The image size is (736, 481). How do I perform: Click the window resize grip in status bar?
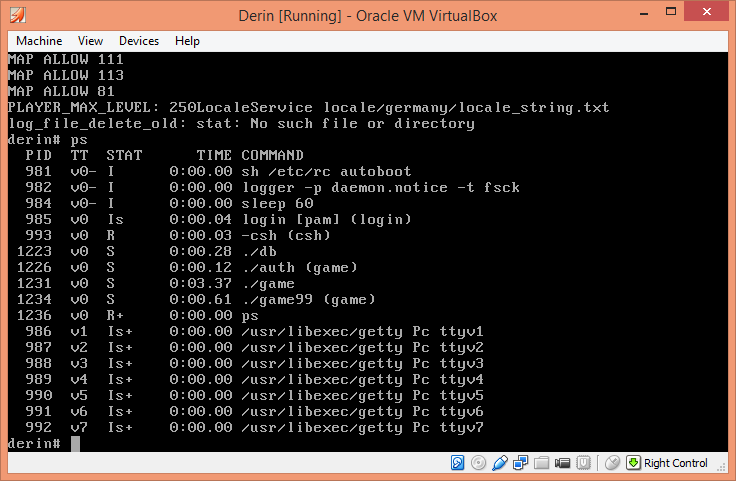(x=721, y=467)
